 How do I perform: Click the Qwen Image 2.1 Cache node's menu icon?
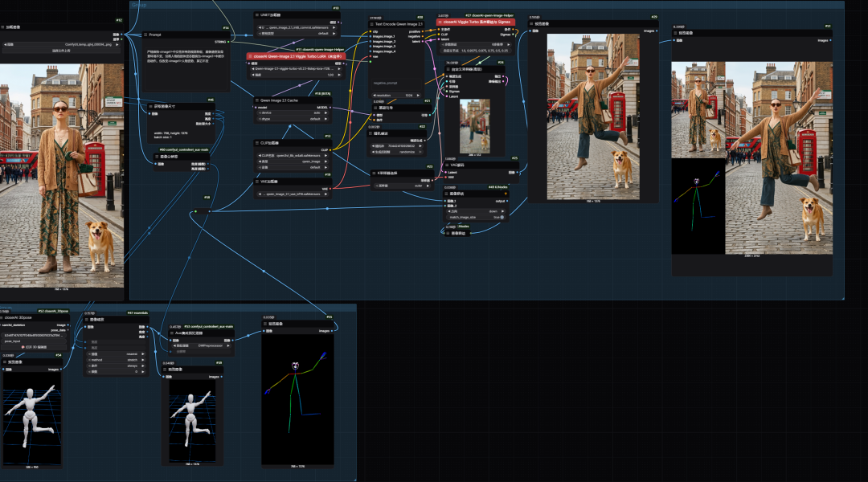257,100
